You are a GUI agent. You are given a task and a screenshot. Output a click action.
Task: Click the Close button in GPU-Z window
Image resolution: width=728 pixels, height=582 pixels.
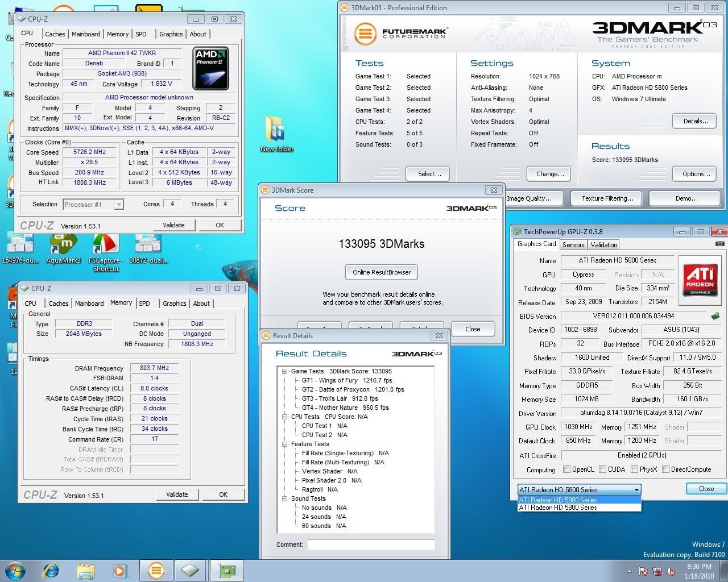(706, 489)
